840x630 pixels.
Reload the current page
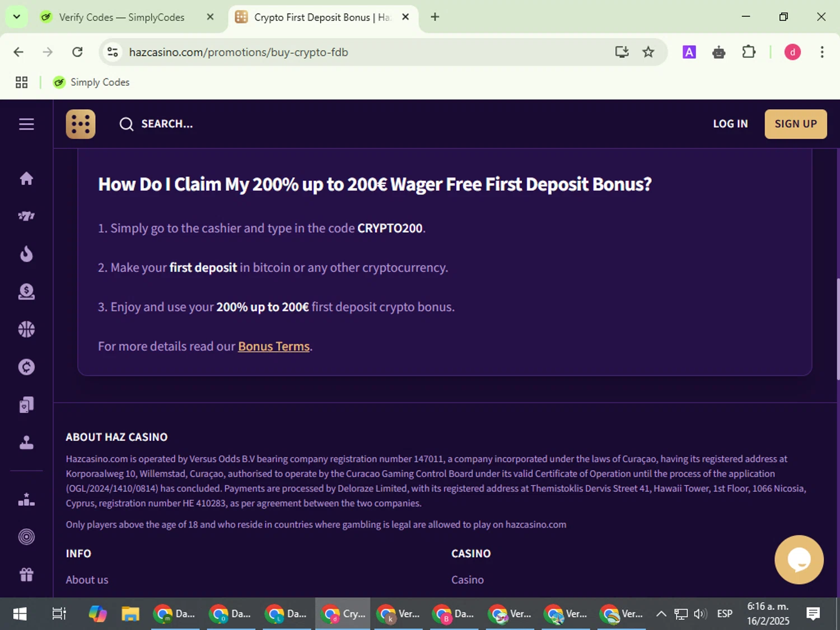(x=77, y=52)
